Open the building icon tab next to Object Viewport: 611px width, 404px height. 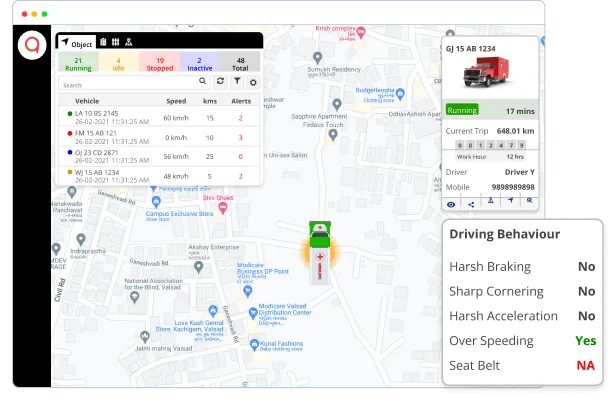[x=103, y=42]
